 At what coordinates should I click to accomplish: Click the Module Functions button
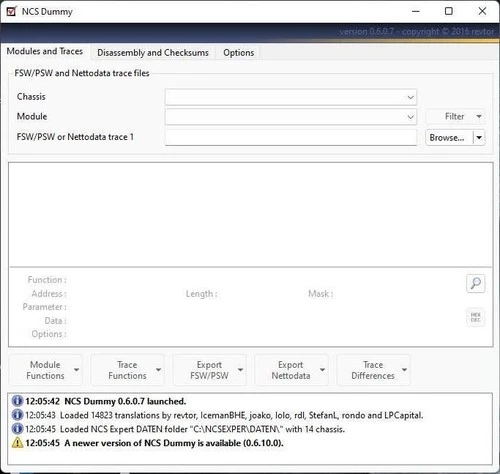click(45, 370)
